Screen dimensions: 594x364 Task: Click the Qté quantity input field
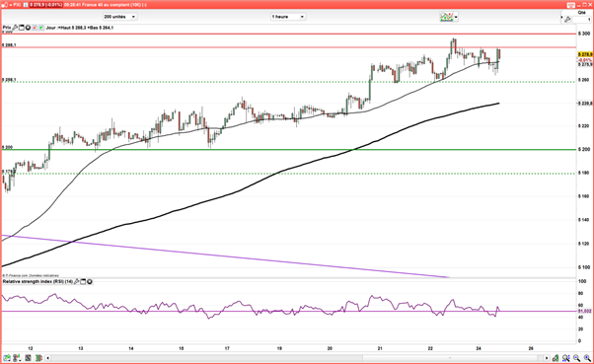pyautogui.click(x=581, y=20)
